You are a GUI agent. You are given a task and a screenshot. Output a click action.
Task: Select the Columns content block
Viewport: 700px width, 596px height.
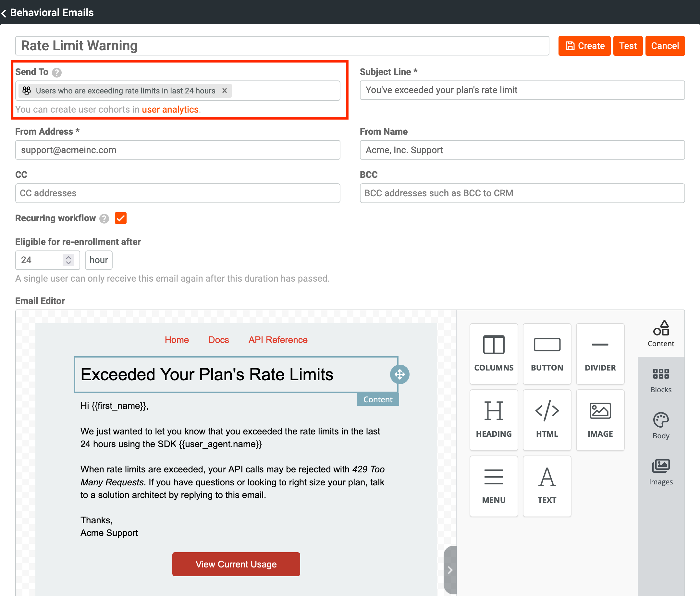[494, 354]
